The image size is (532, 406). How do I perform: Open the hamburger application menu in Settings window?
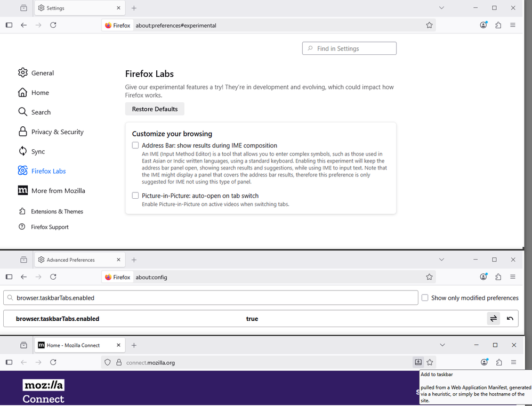(513, 25)
